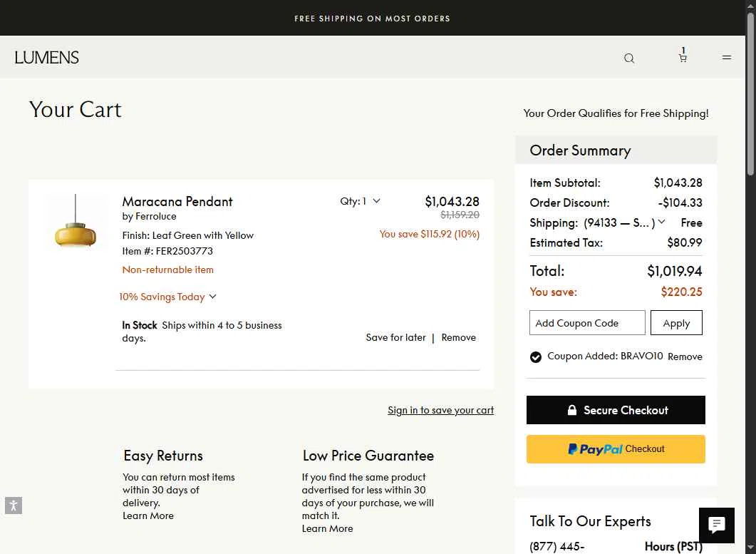
Task: Open the shopping cart icon
Action: click(x=683, y=58)
